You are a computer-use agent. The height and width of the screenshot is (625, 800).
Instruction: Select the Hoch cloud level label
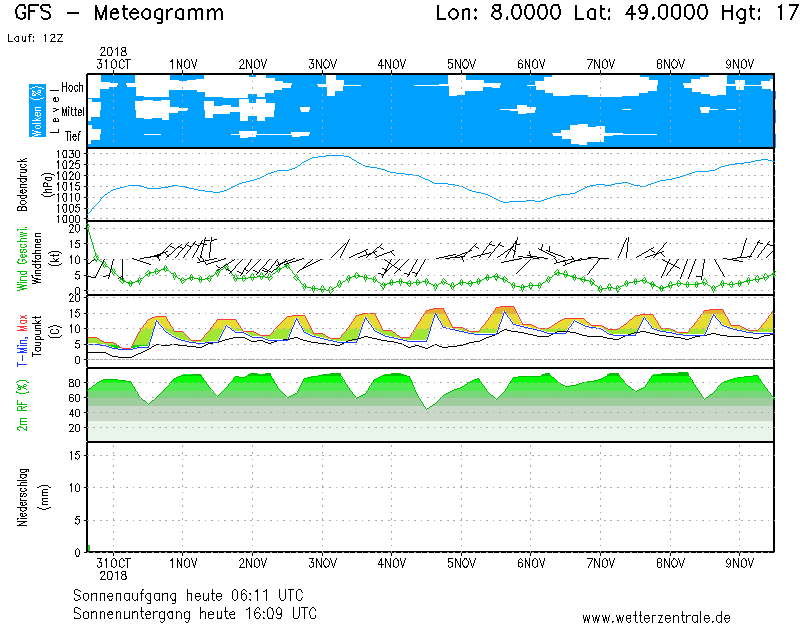click(x=72, y=88)
